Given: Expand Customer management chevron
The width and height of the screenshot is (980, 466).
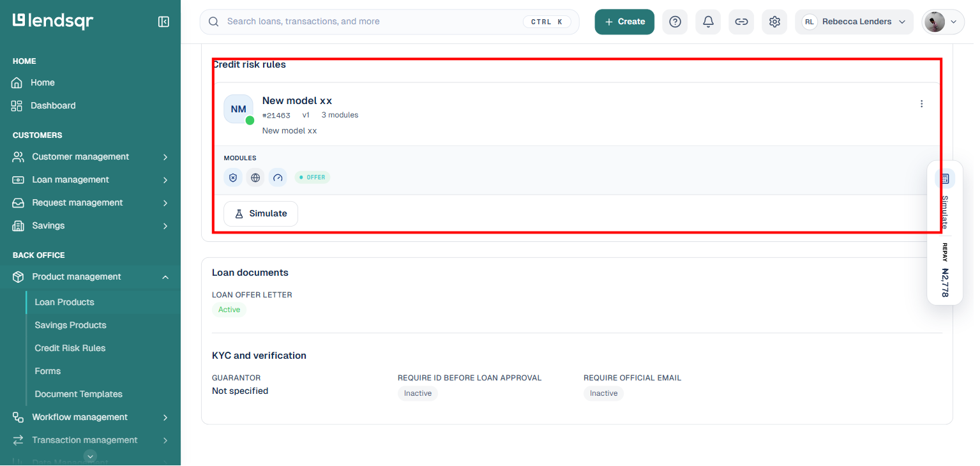Looking at the screenshot, I should coord(165,157).
